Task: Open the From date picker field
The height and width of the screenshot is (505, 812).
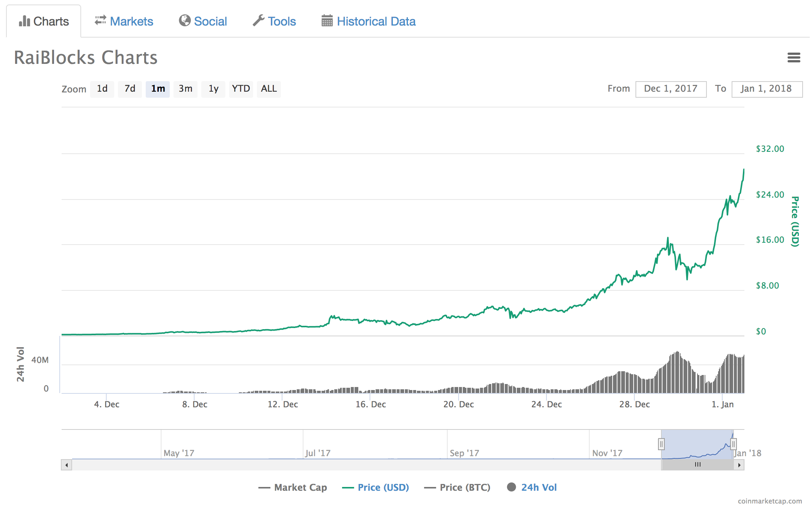Action: (671, 89)
